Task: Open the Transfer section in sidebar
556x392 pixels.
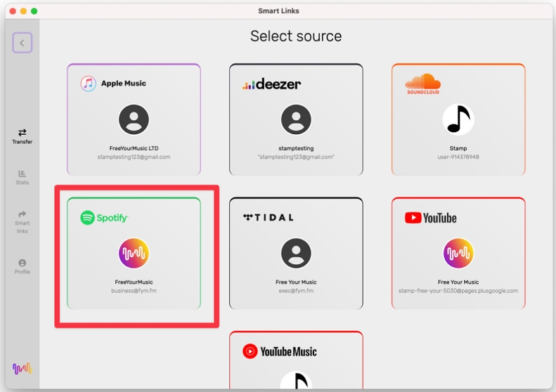Action: (22, 137)
